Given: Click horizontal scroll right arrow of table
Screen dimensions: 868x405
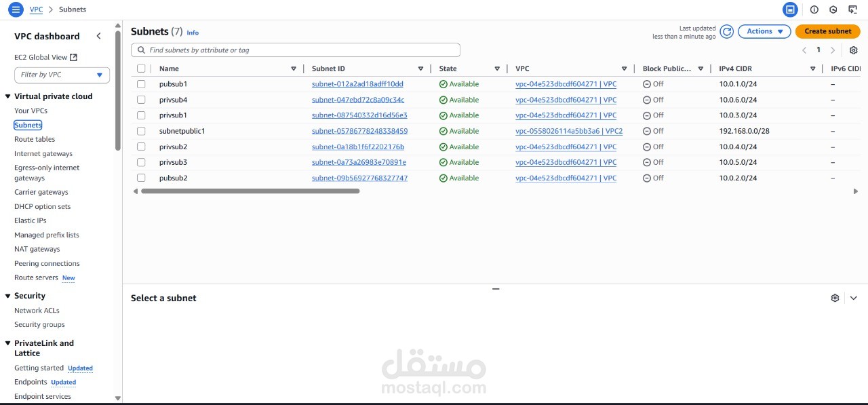Looking at the screenshot, I should tap(856, 191).
